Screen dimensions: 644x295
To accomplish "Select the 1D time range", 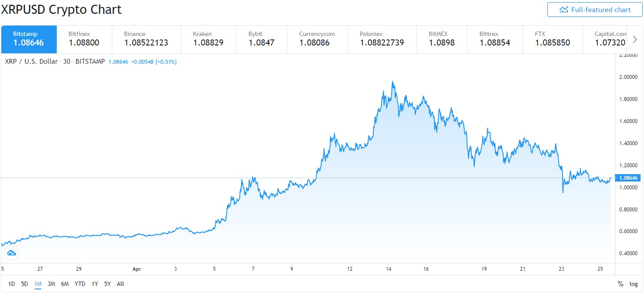I will tap(11, 284).
